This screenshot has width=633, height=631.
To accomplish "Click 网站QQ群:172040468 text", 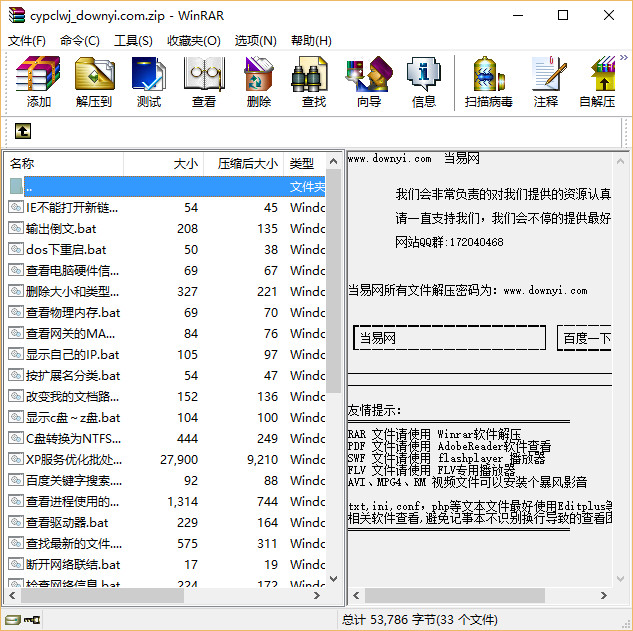I will coord(449,242).
